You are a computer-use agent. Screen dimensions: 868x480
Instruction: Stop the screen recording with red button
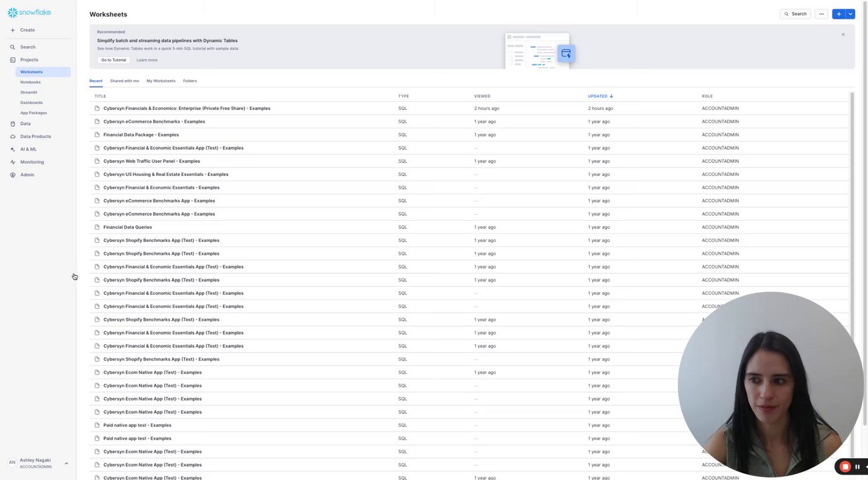point(845,467)
